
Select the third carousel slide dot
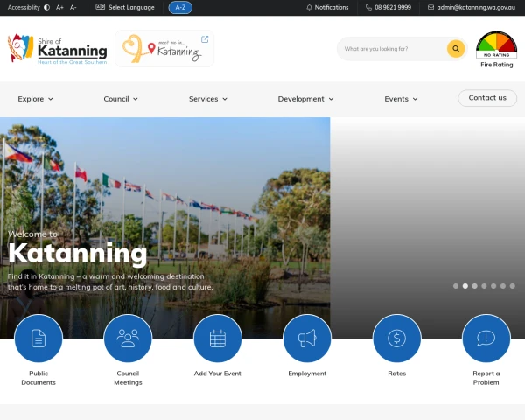click(x=475, y=286)
